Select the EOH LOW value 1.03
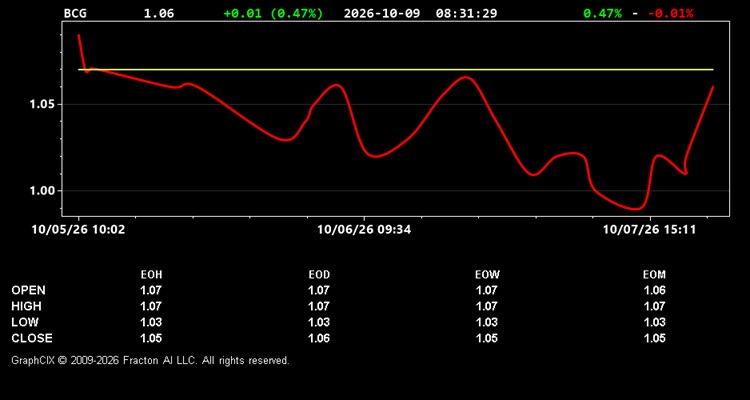750x400 pixels. tap(151, 322)
